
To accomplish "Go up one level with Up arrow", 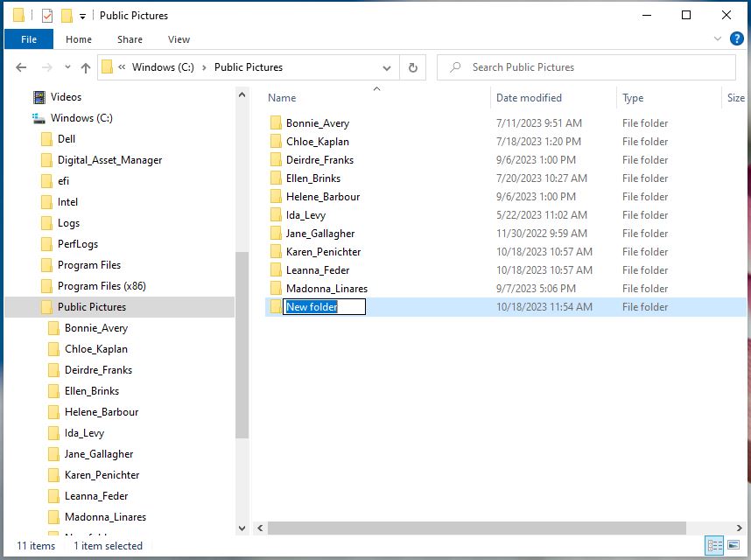I will (x=86, y=67).
